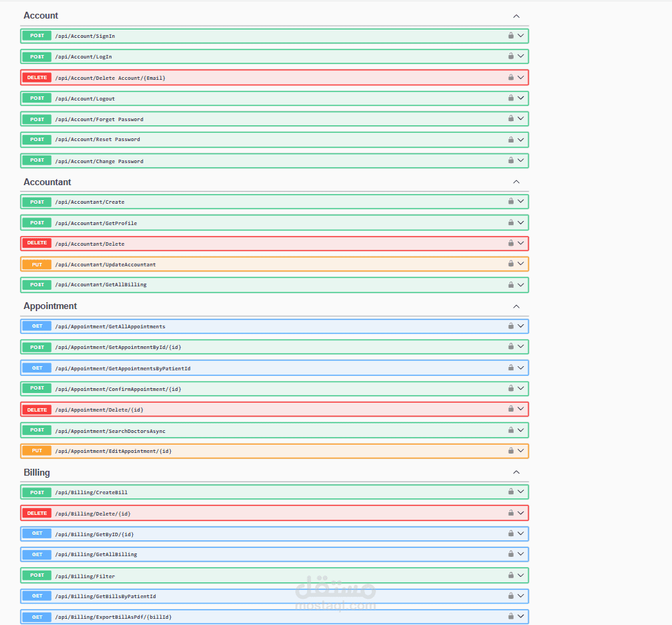
Task: Select the /api/Appointment/EditAppointment/{id} PUT endpoint
Action: (x=275, y=451)
